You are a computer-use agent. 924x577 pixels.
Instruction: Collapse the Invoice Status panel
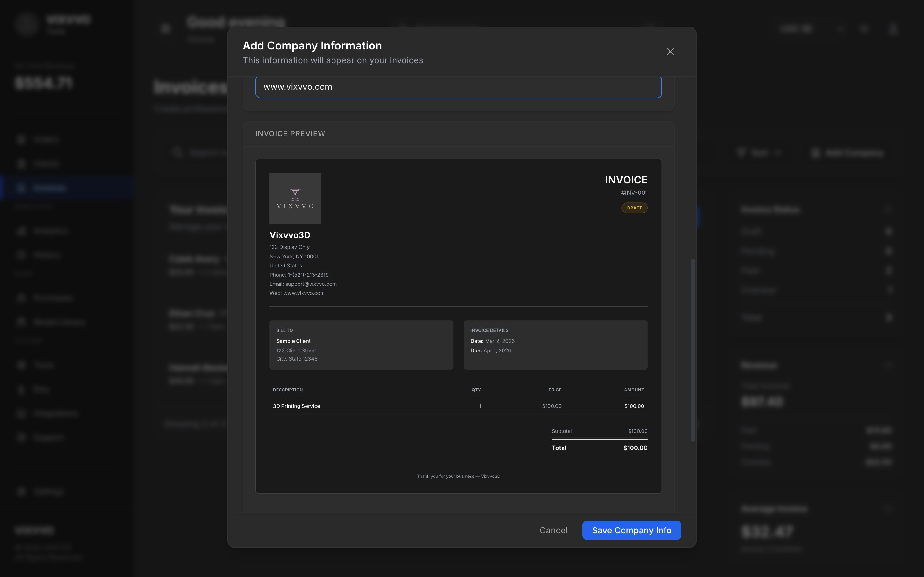[x=888, y=209]
